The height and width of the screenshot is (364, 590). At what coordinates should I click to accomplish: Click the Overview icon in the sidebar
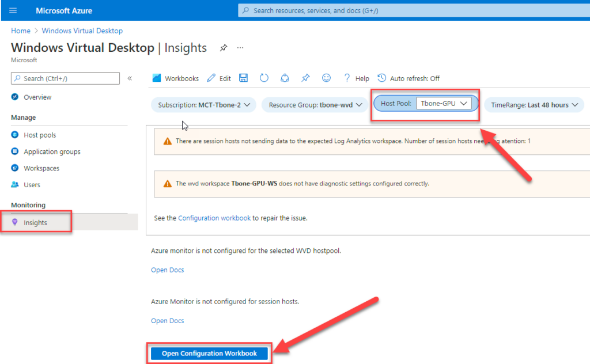[x=14, y=97]
